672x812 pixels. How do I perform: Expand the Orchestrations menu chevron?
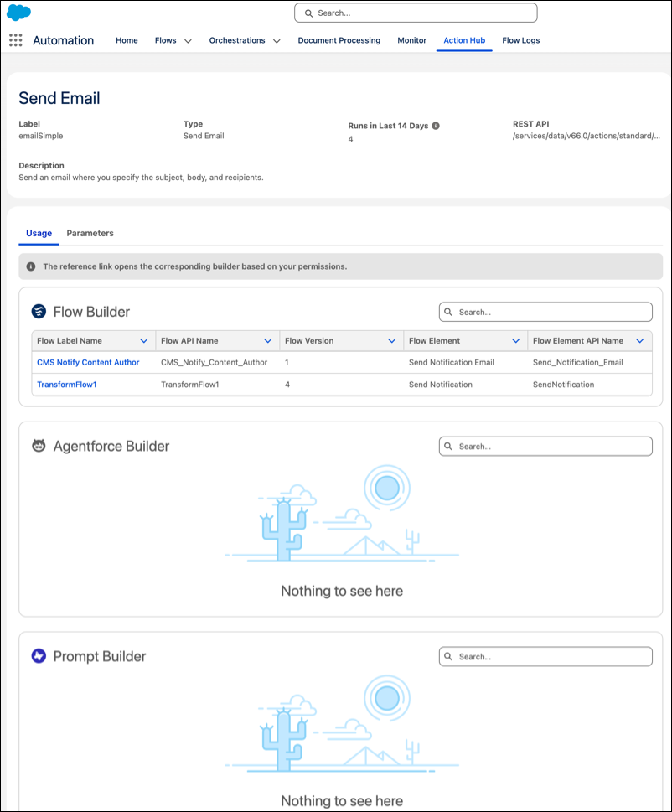click(277, 41)
